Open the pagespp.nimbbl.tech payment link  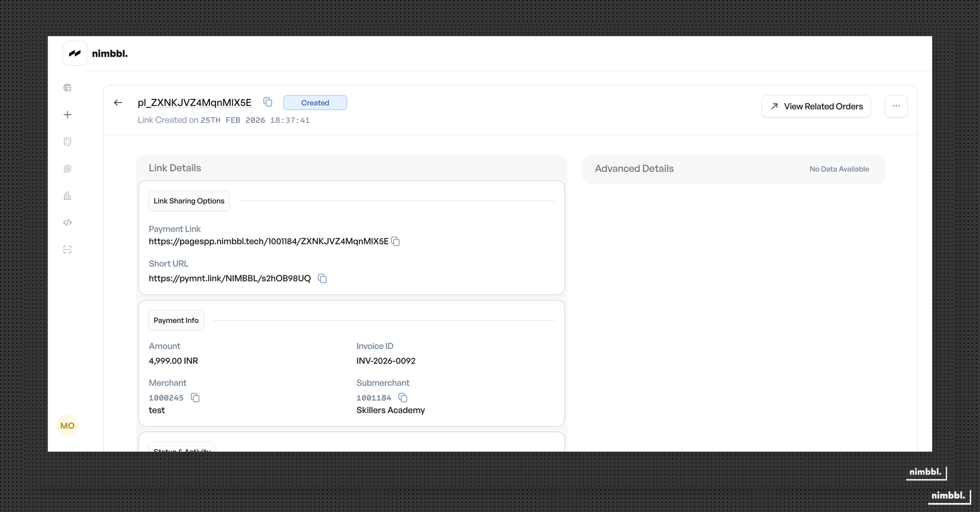point(268,241)
